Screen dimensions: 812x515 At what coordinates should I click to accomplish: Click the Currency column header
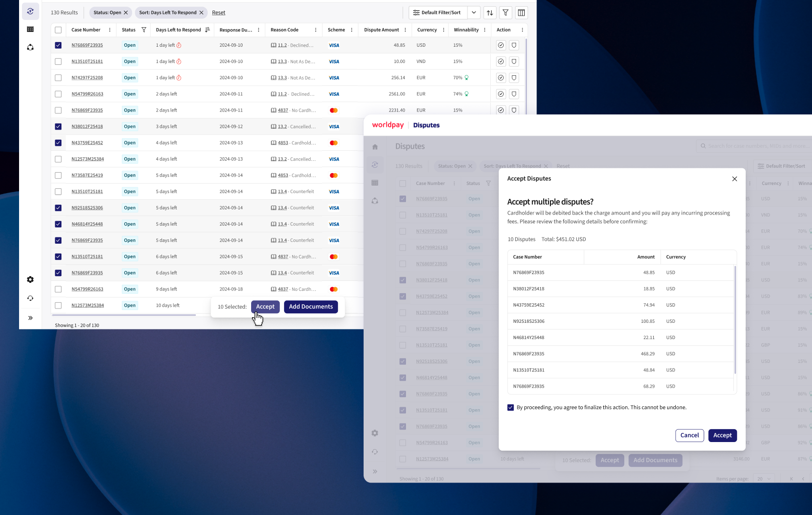pyautogui.click(x=427, y=30)
